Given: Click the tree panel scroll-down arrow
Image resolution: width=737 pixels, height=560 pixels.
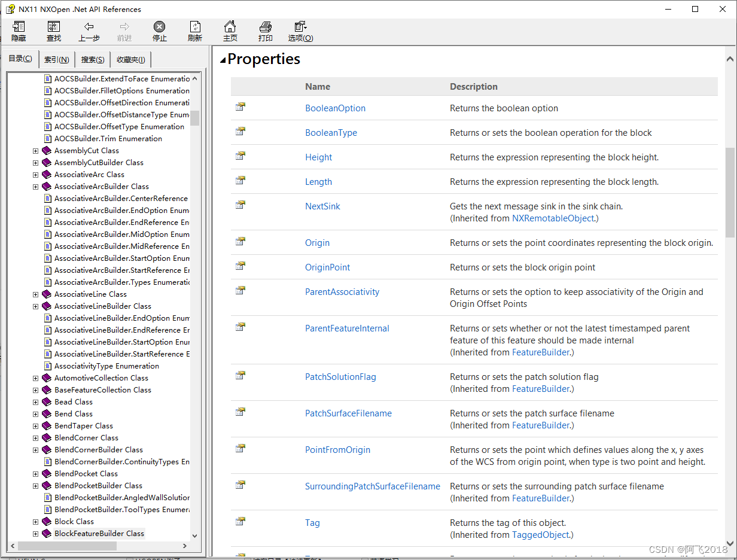Looking at the screenshot, I should tap(194, 535).
